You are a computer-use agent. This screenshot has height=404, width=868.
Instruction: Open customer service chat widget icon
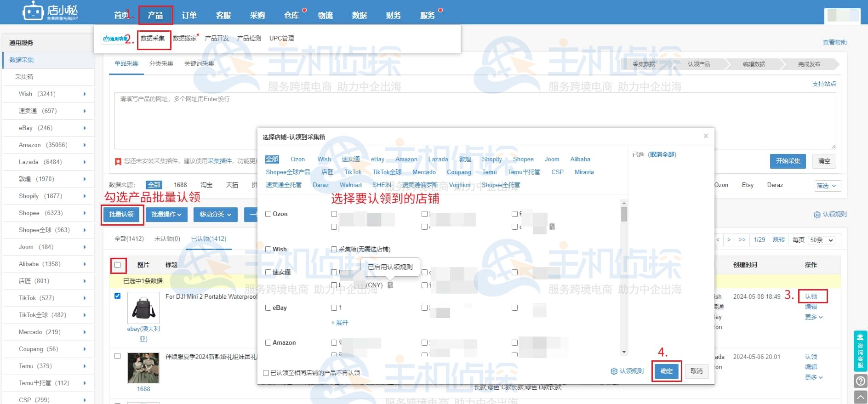point(860,351)
